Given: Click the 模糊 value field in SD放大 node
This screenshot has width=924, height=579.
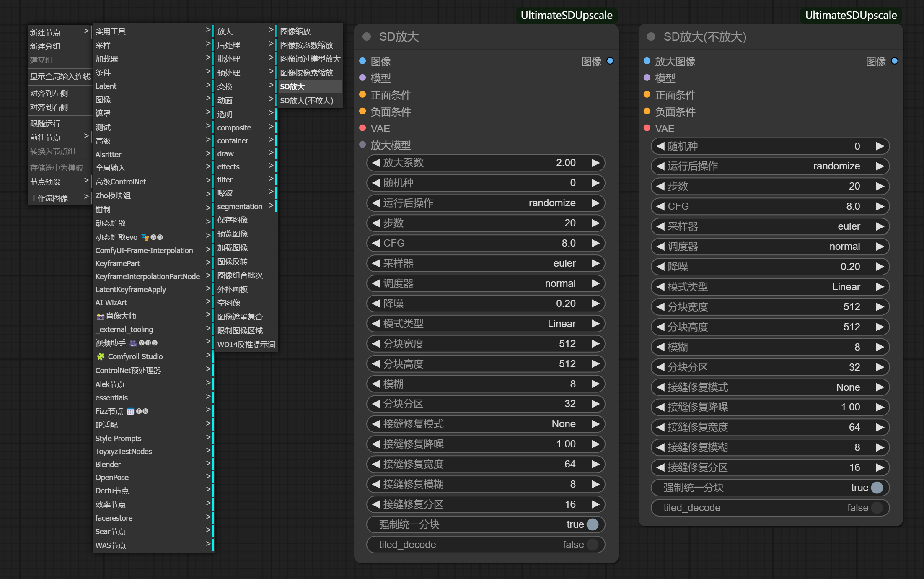Looking at the screenshot, I should 486,384.
